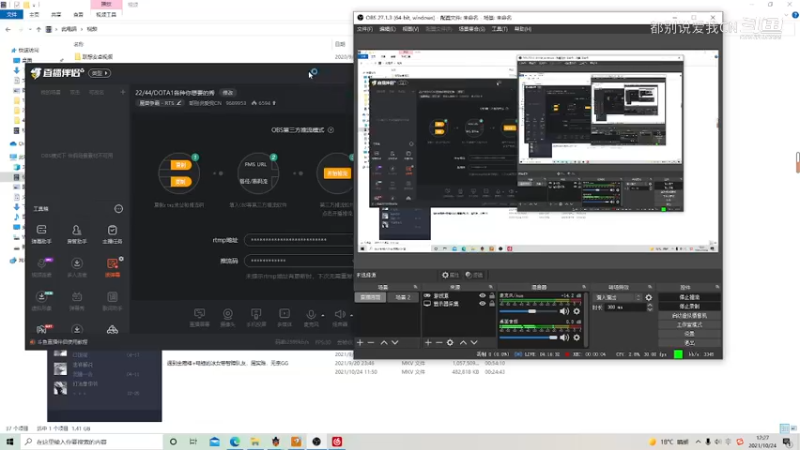The image size is (800, 450).
Task: Toggle visibility of display capture source
Action: [x=482, y=304]
